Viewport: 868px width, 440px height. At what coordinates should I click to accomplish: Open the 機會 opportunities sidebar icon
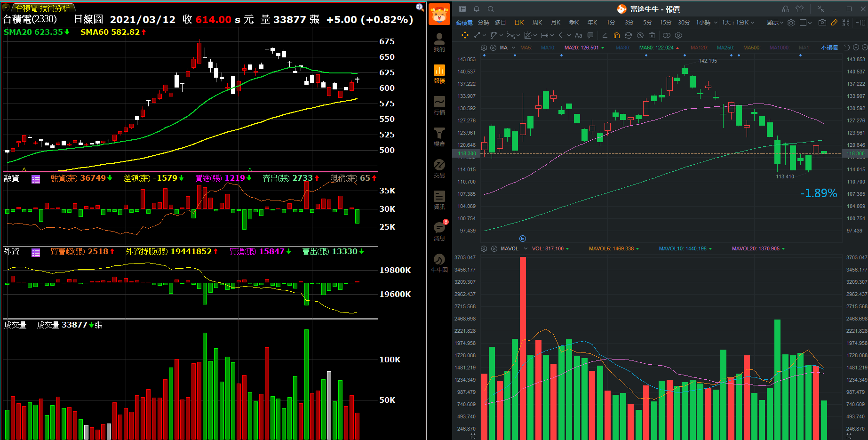point(439,137)
